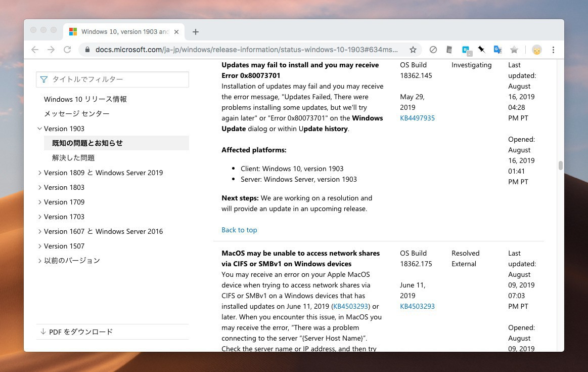
Task: Open 解決した問題 page
Action: [73, 158]
